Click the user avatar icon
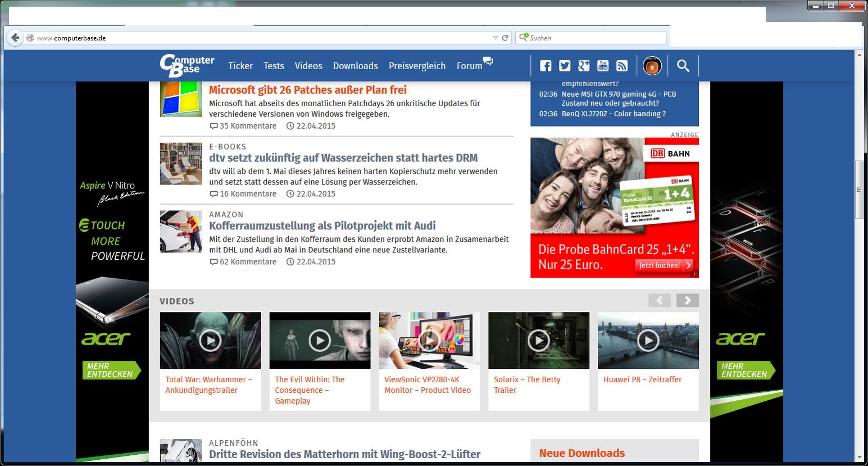The height and width of the screenshot is (466, 868). (652, 66)
